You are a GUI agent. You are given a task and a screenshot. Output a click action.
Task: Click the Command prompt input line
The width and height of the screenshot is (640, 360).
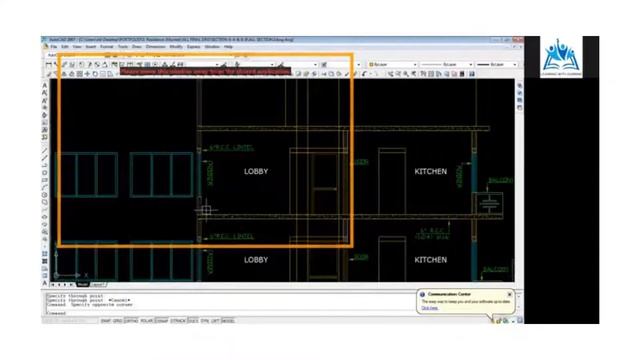(229, 313)
